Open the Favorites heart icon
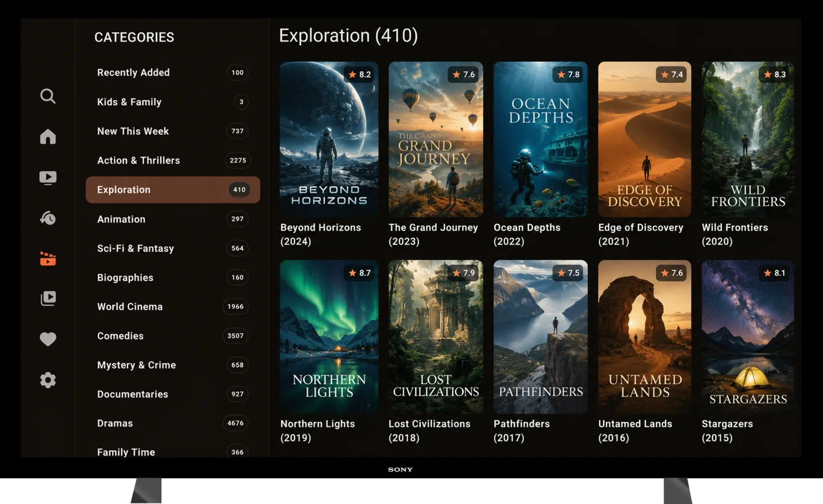This screenshot has height=504, width=823. [x=48, y=340]
